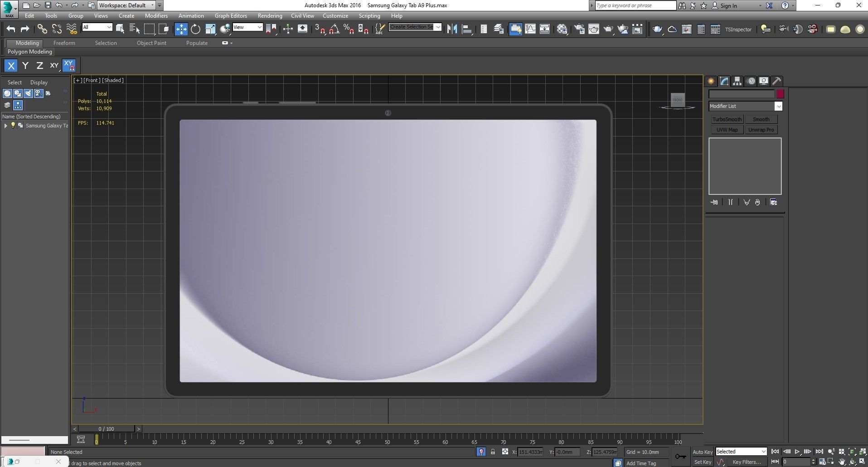Click the Undo arrow
The image size is (868, 467).
click(x=10, y=29)
